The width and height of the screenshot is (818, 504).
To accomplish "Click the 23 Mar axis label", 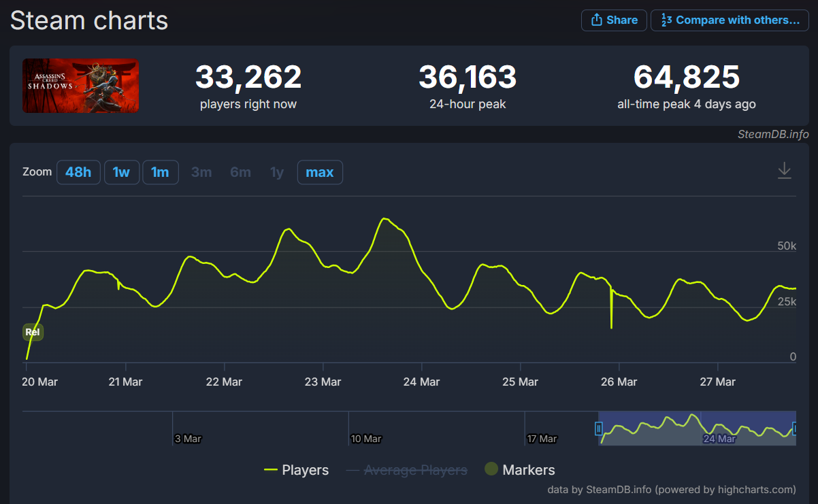I will pyautogui.click(x=323, y=382).
